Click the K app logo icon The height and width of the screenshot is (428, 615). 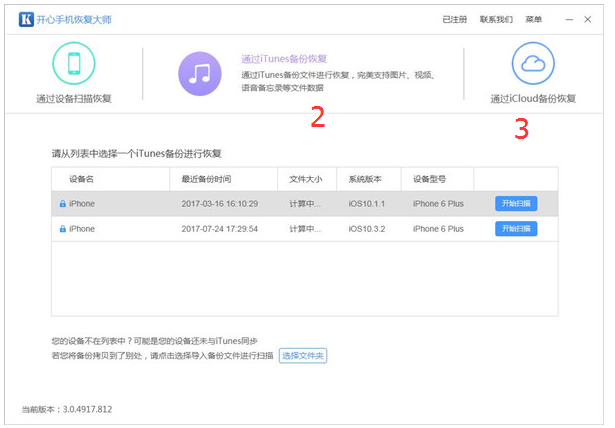coord(26,19)
